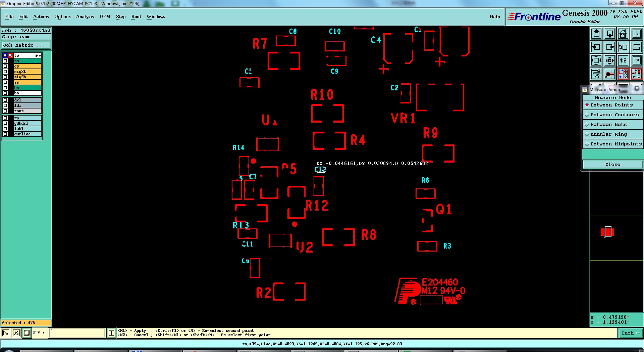
Task: Toggle display checkbox for layer sig2t
Action: click(x=5, y=72)
